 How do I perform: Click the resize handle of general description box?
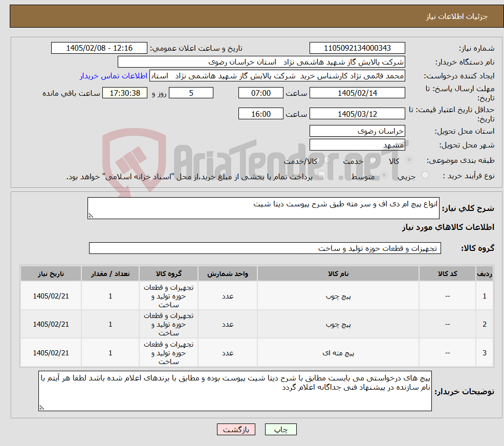point(91,216)
